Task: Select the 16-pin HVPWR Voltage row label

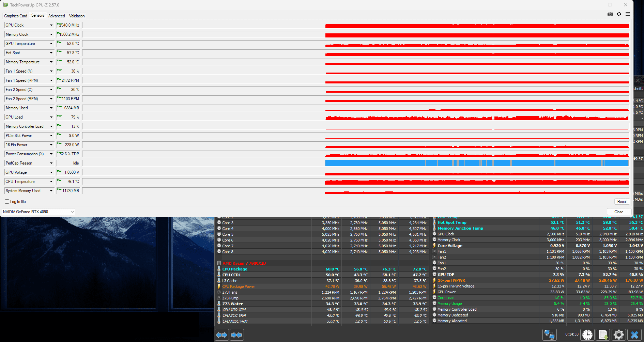Action: (456, 286)
